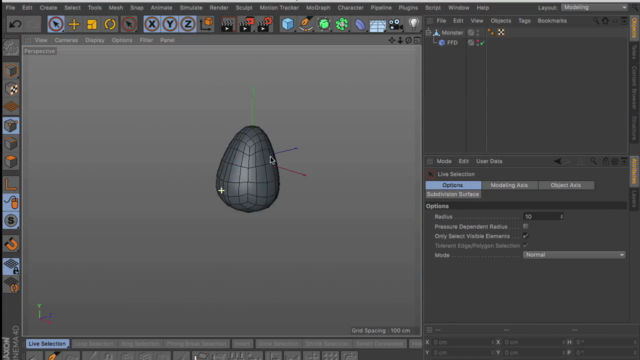Select the Rotate tool icon
640x360 pixels.
[110, 24]
